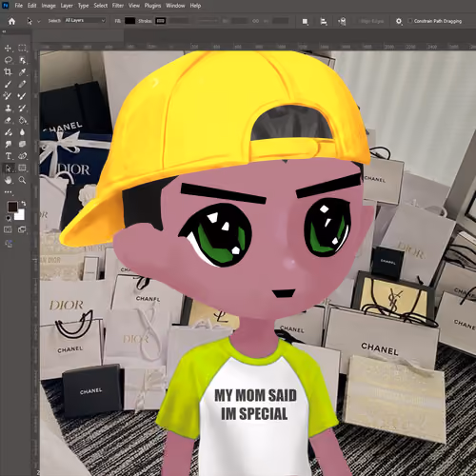
Task: Open the path alignment options
Action: [x=324, y=21]
